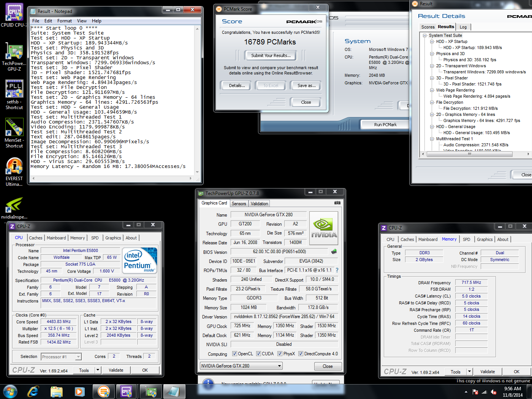
Task: Open the File menu in Notepad
Action: [x=36, y=21]
